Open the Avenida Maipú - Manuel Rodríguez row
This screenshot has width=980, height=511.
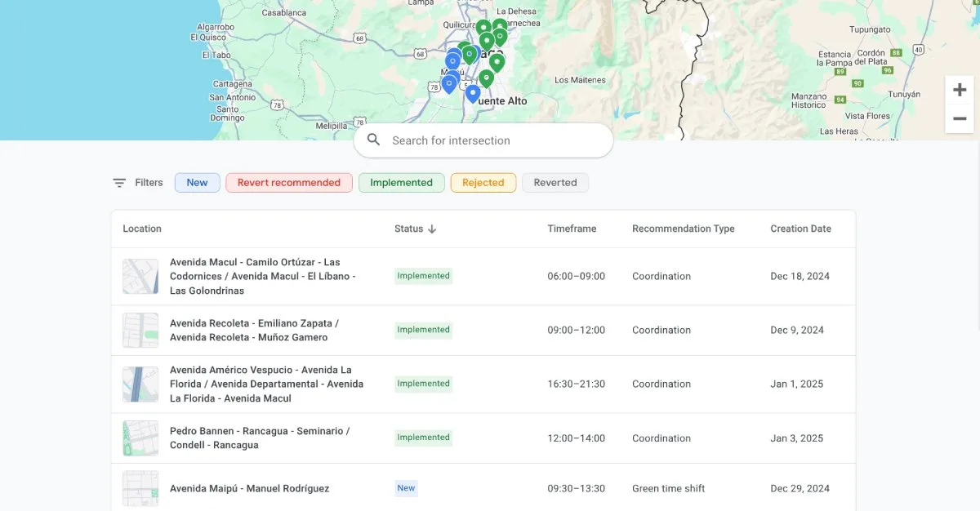click(x=249, y=488)
